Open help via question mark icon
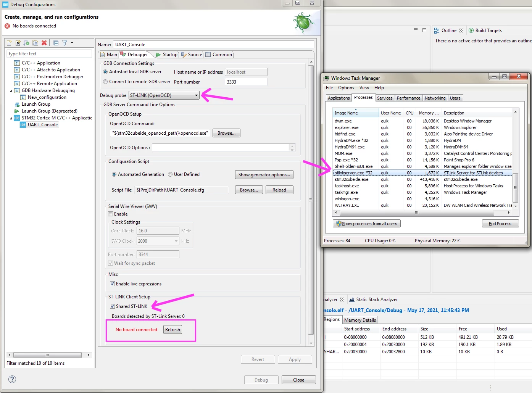This screenshot has width=532, height=393. click(12, 379)
